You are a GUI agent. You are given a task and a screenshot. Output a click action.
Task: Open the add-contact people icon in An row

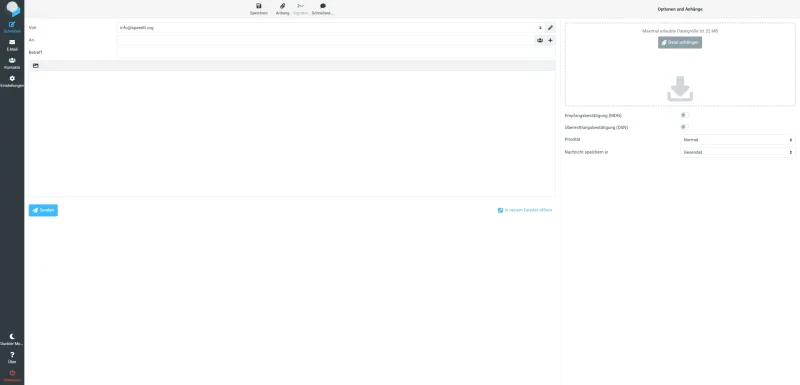click(540, 40)
